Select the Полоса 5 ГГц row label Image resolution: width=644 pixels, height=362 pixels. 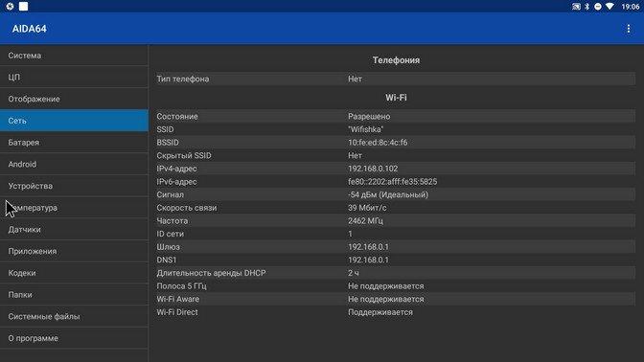point(181,286)
